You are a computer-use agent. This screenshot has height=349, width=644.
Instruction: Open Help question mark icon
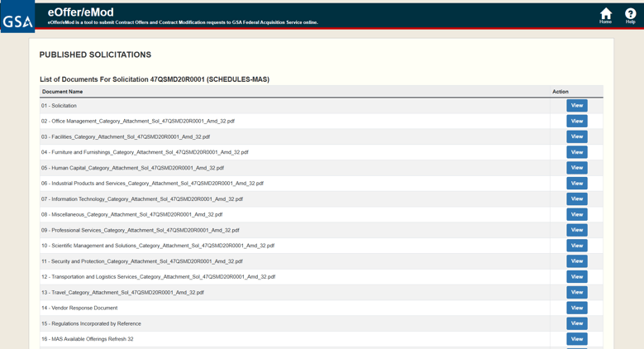pyautogui.click(x=631, y=16)
